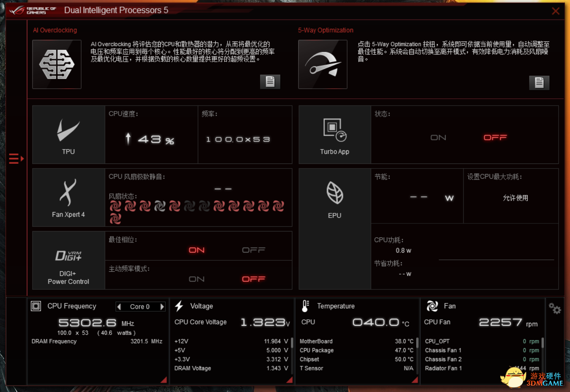Viewport: 570px width, 392px height.
Task: Click the lone fan icon on second status row
Action: 115,219
